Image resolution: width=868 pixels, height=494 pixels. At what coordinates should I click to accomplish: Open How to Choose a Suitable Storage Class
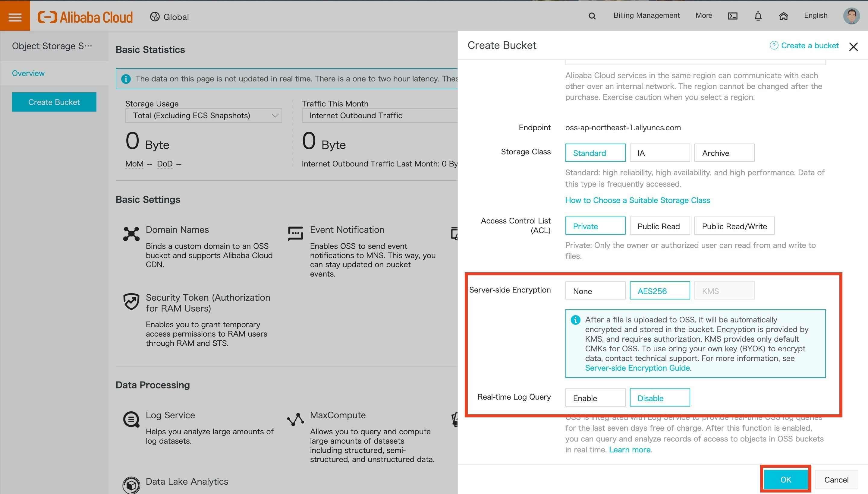click(x=637, y=200)
